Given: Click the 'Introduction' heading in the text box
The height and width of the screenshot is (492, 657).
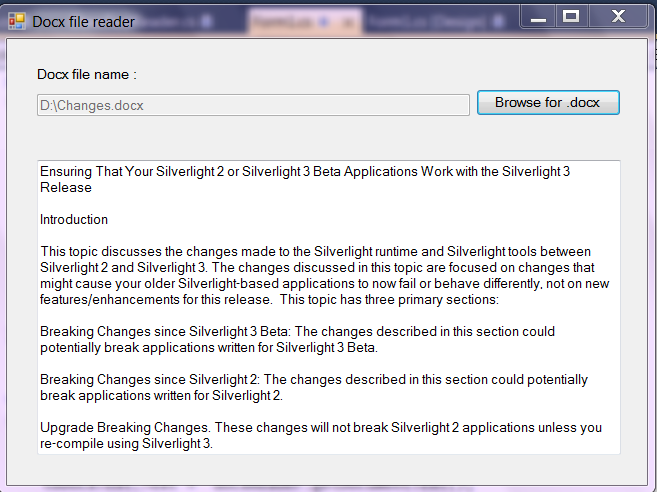Looking at the screenshot, I should pos(74,220).
